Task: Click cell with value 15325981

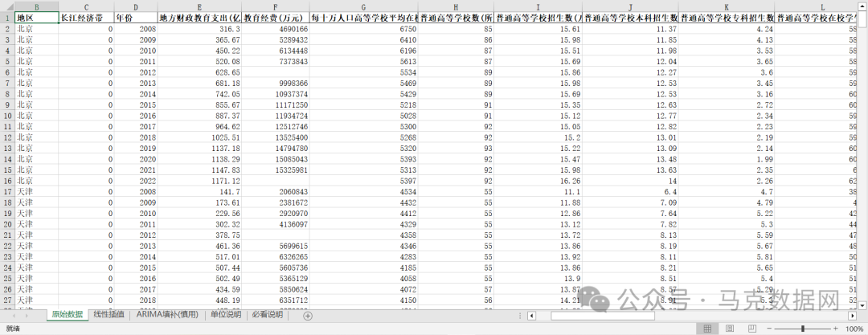Action: (276, 170)
